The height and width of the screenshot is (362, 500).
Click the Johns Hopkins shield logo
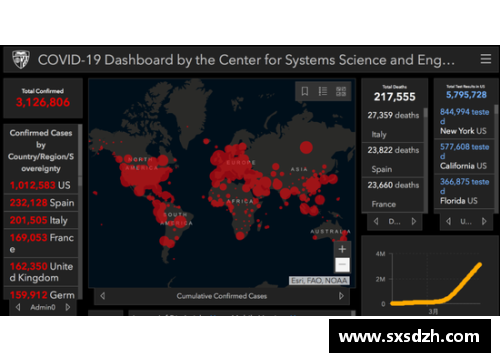pyautogui.click(x=21, y=59)
